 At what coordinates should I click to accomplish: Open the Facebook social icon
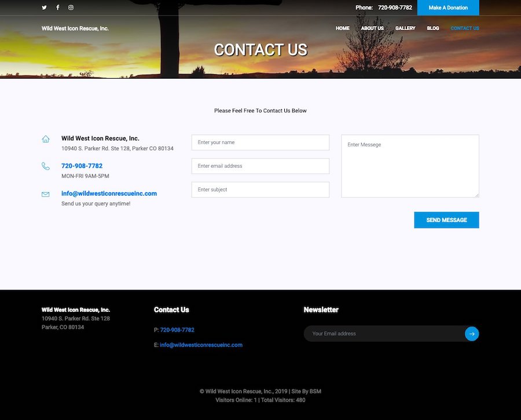58,8
